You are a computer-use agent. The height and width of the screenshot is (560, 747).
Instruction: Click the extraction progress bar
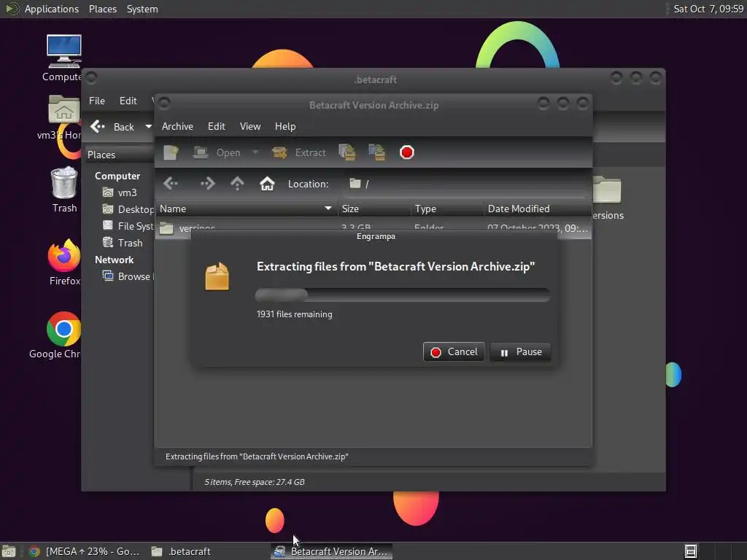click(403, 295)
